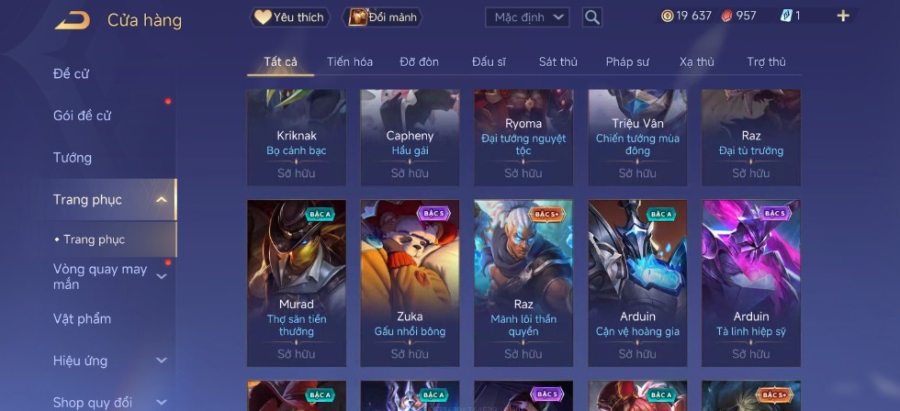
Task: Select the Tiến hóa filter tab
Action: [x=350, y=62]
